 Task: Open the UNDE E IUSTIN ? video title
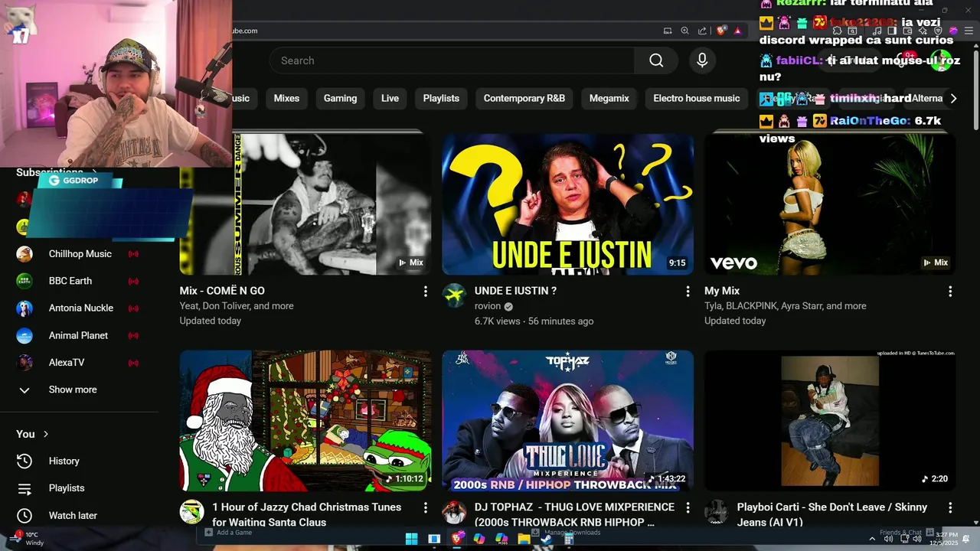click(515, 291)
